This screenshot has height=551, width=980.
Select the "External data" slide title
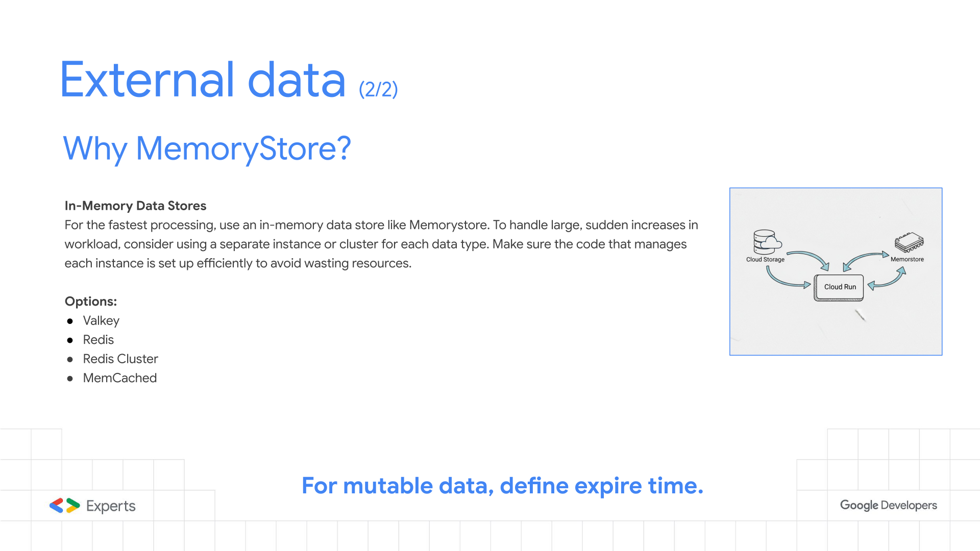(x=203, y=80)
